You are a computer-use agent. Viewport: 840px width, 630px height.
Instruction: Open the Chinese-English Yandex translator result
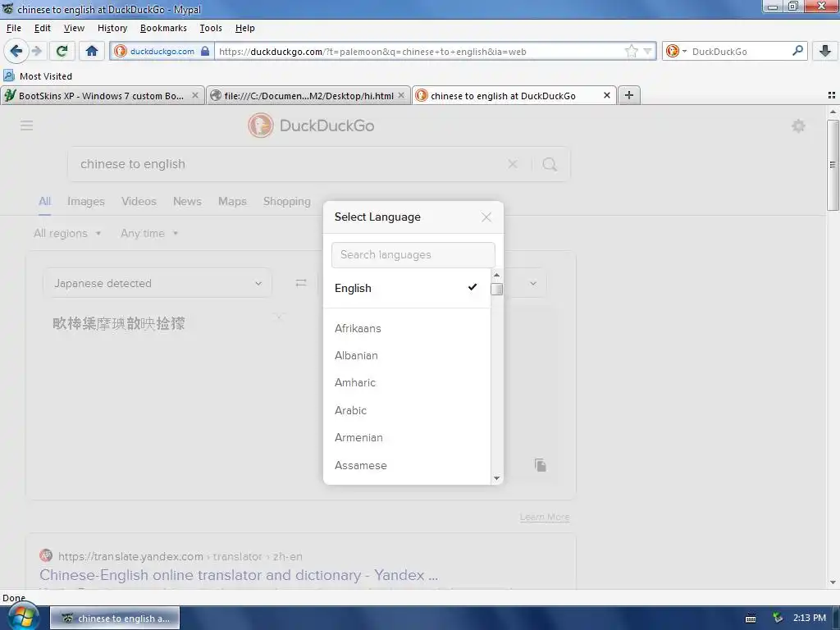[x=239, y=575]
